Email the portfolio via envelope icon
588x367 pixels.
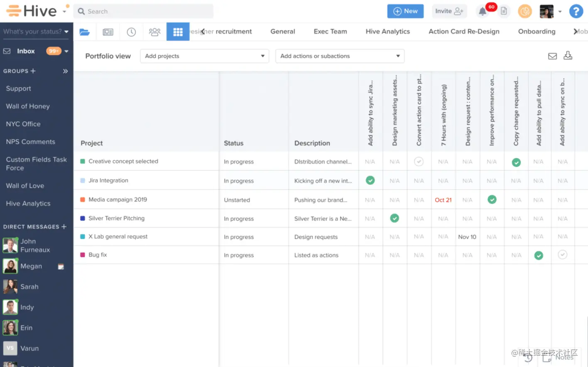tap(552, 56)
